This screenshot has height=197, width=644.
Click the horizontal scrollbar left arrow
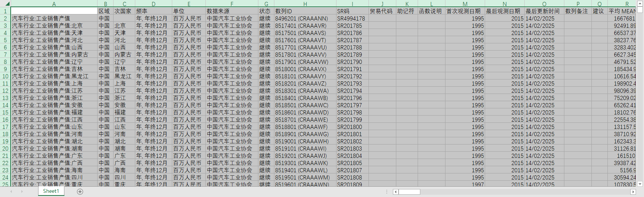[x=396, y=192]
